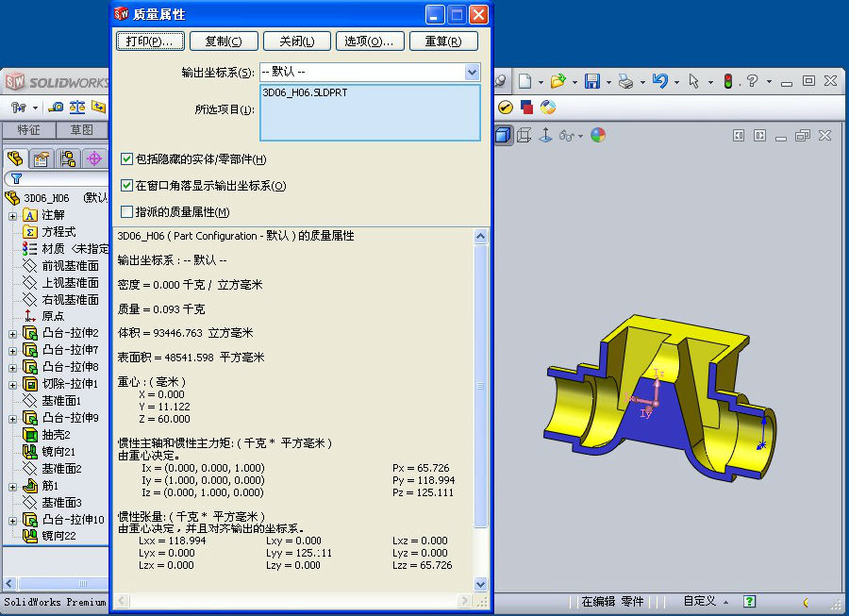This screenshot has width=849, height=616.
Task: Expand the 凸台-拉伸2 feature node
Action: click(x=12, y=334)
